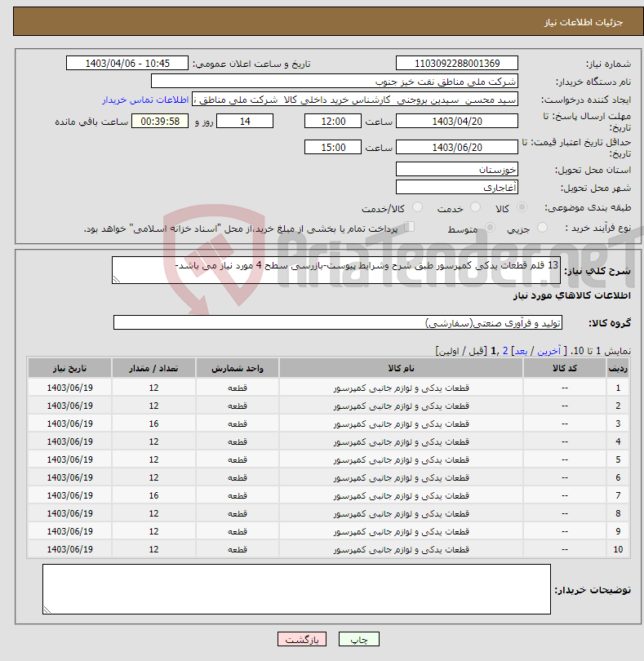Click the نام دستگاه خریدار field

[x=335, y=82]
